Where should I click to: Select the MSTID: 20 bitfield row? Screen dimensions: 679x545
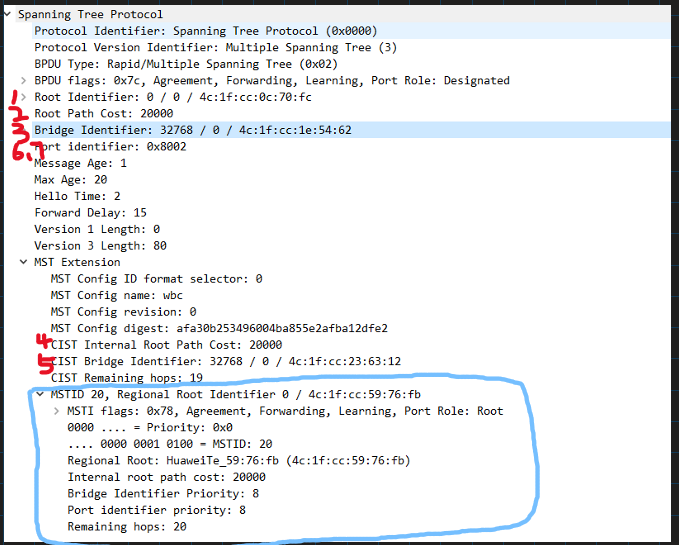click(368, 444)
